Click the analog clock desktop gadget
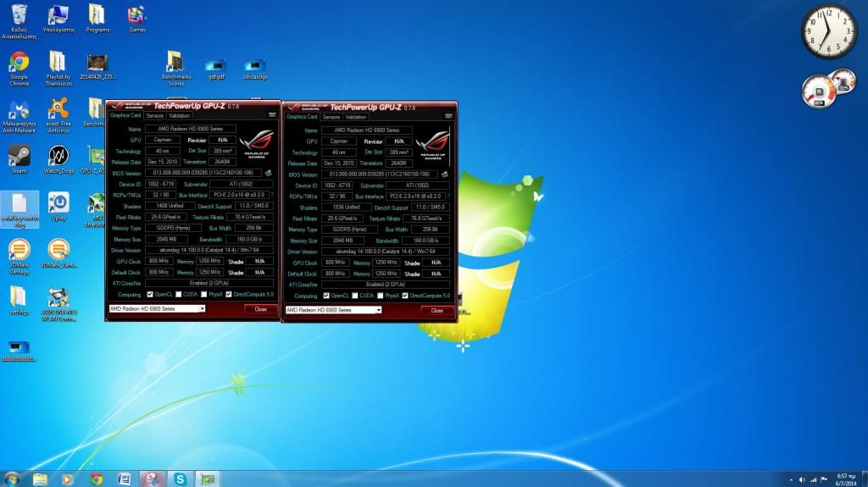868x487 pixels. [x=828, y=31]
